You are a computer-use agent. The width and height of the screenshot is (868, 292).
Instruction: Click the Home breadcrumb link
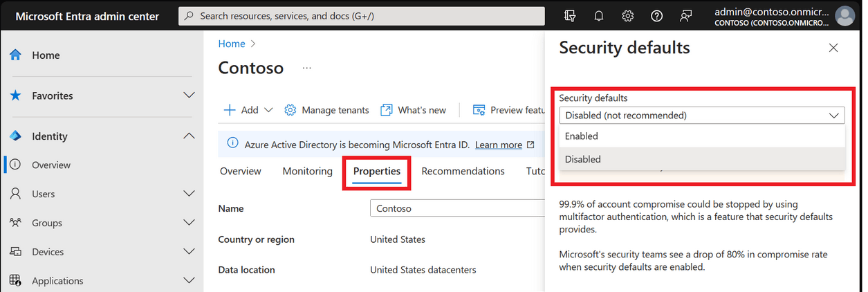[x=232, y=44]
